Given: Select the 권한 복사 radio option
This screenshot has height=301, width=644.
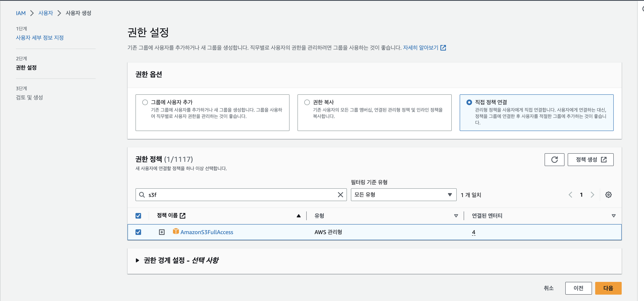Looking at the screenshot, I should click(307, 102).
